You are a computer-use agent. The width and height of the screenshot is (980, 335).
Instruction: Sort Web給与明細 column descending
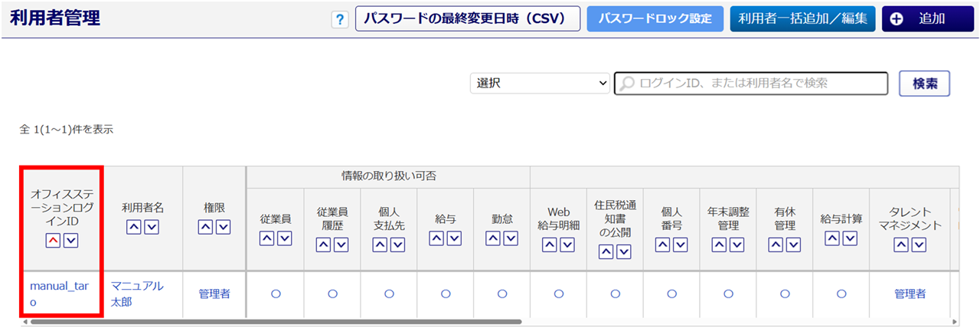pyautogui.click(x=567, y=245)
